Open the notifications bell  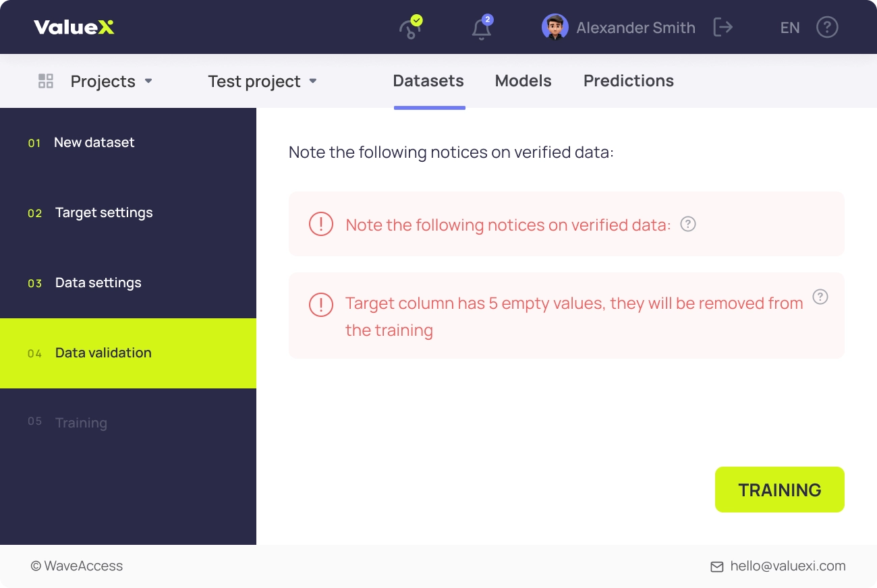click(x=482, y=28)
